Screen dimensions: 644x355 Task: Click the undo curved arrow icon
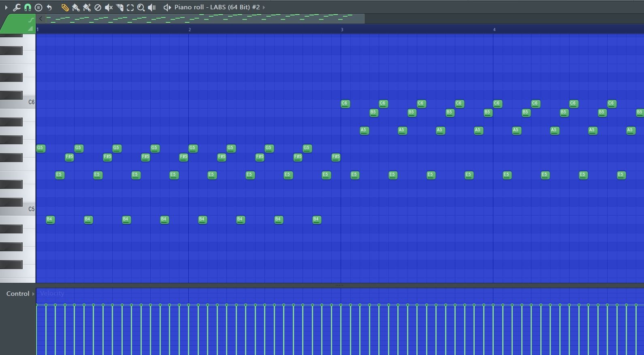click(x=49, y=7)
